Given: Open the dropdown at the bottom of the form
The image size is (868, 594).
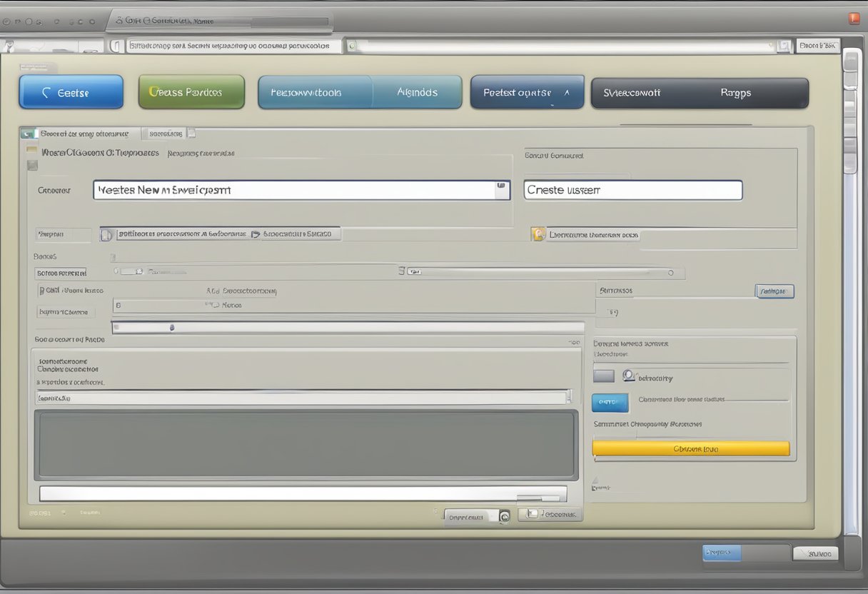Looking at the screenshot, I should 476,515.
